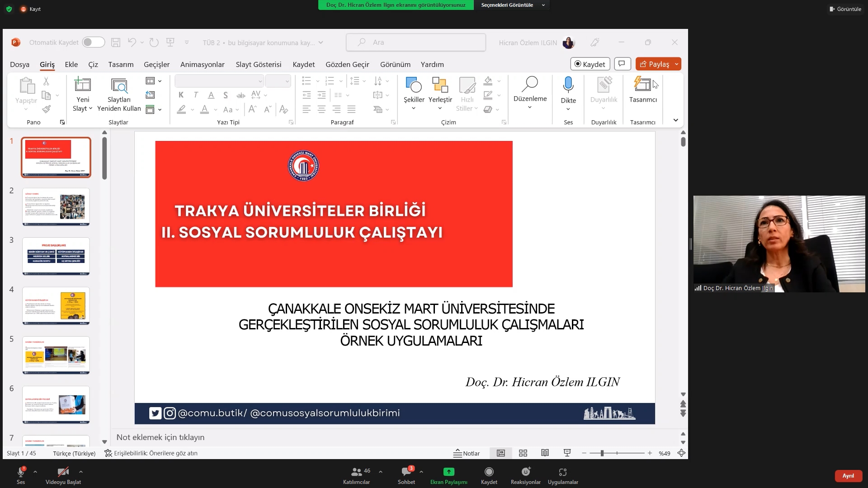Switch to the Tasarım ribbon tab
Viewport: 868px width, 488px height.
121,64
